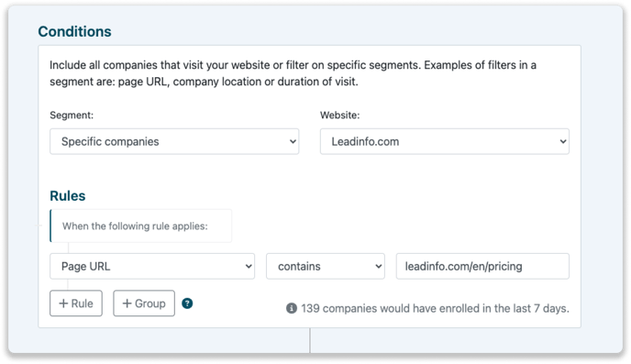Viewport: 631px width, 364px height.
Task: Change the contains operator dropdown
Action: tap(326, 266)
